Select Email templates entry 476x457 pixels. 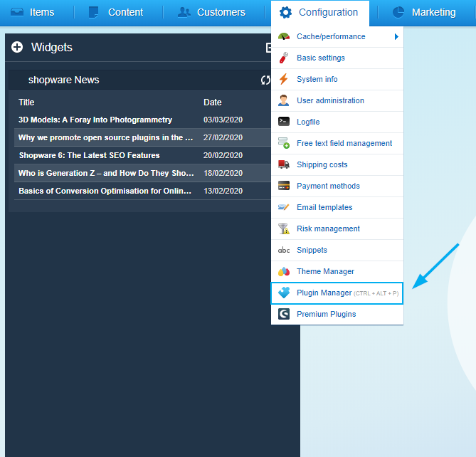pyautogui.click(x=337, y=207)
